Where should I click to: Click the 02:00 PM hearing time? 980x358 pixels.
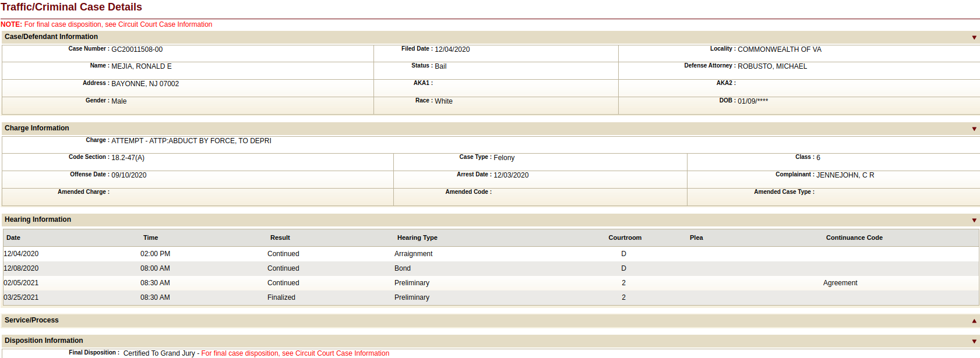click(x=155, y=254)
